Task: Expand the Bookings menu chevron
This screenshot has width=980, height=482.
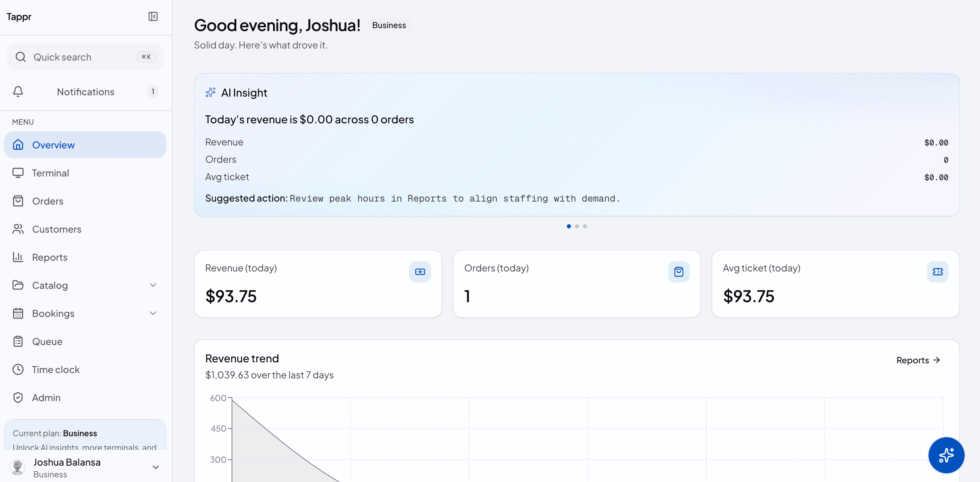Action: [153, 314]
